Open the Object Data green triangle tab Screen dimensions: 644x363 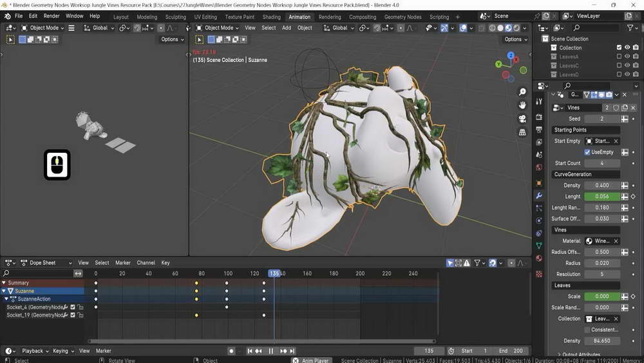(x=539, y=246)
